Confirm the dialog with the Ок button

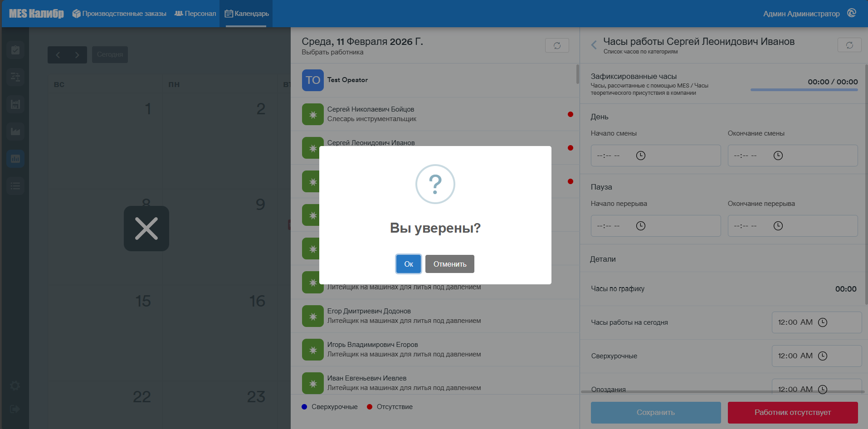[409, 264]
